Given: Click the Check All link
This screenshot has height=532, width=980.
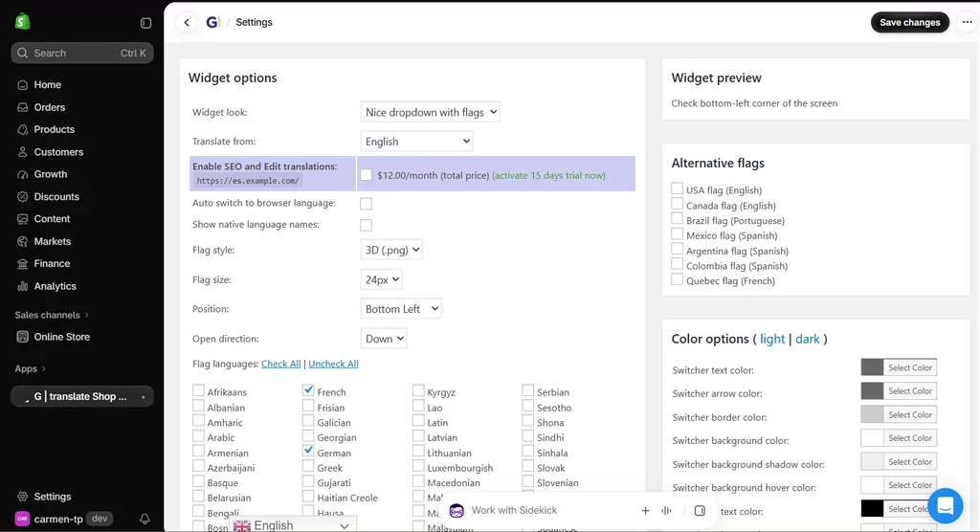Looking at the screenshot, I should click(280, 364).
